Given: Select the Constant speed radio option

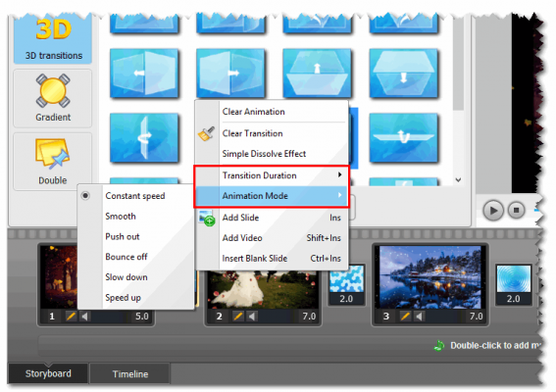Looking at the screenshot, I should pos(135,196).
